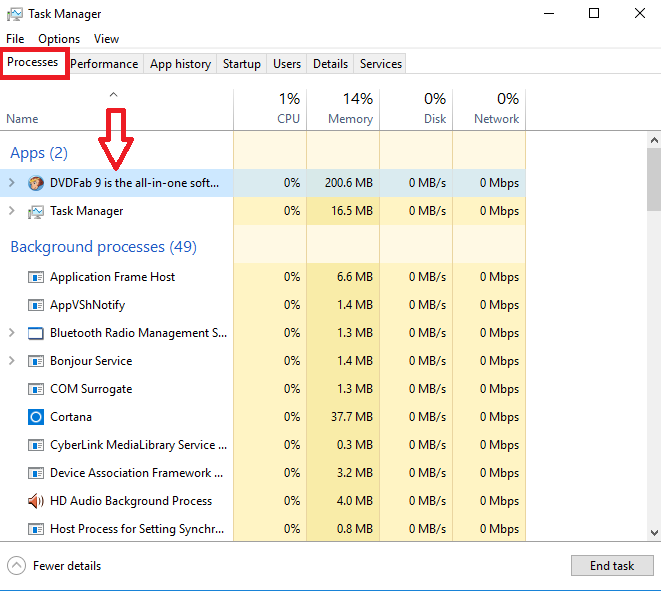This screenshot has width=663, height=591.
Task: Click the Bonjour Service icon
Action: click(36, 361)
